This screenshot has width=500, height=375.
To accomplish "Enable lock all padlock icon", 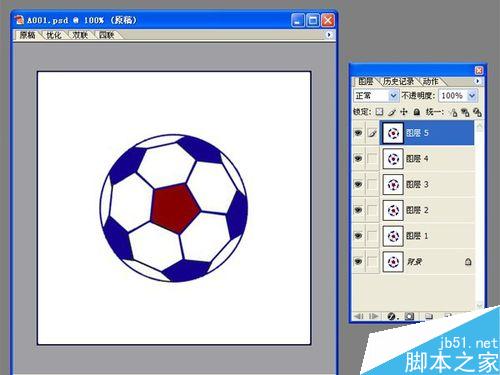I will [417, 112].
